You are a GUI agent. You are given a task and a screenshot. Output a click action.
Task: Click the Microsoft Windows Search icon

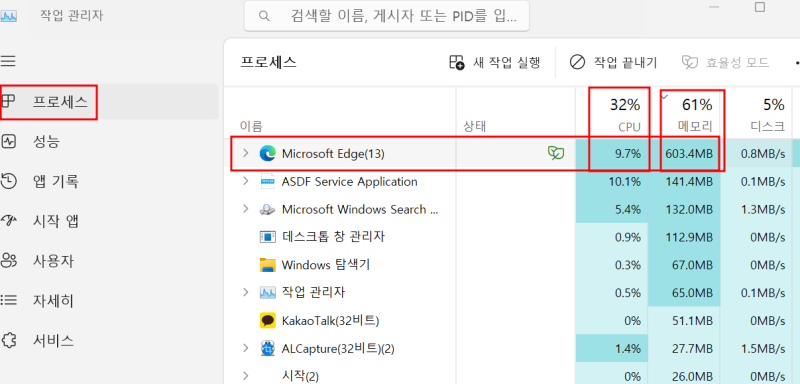tap(267, 209)
